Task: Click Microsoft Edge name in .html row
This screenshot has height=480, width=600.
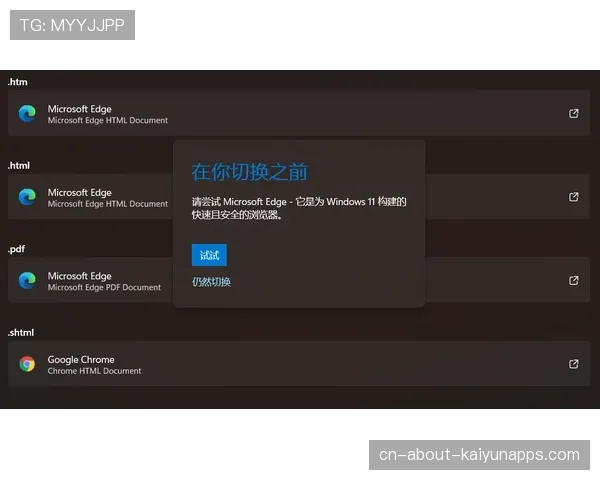Action: click(x=80, y=193)
